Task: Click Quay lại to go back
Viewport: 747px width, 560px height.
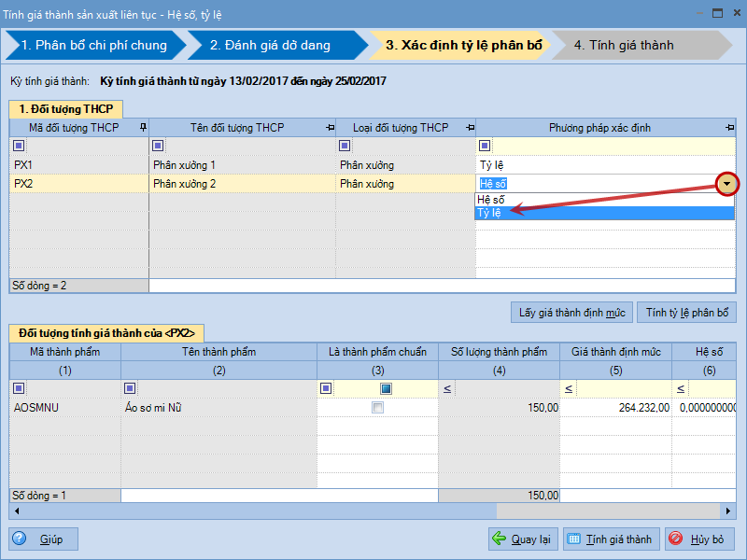Action: [522, 539]
